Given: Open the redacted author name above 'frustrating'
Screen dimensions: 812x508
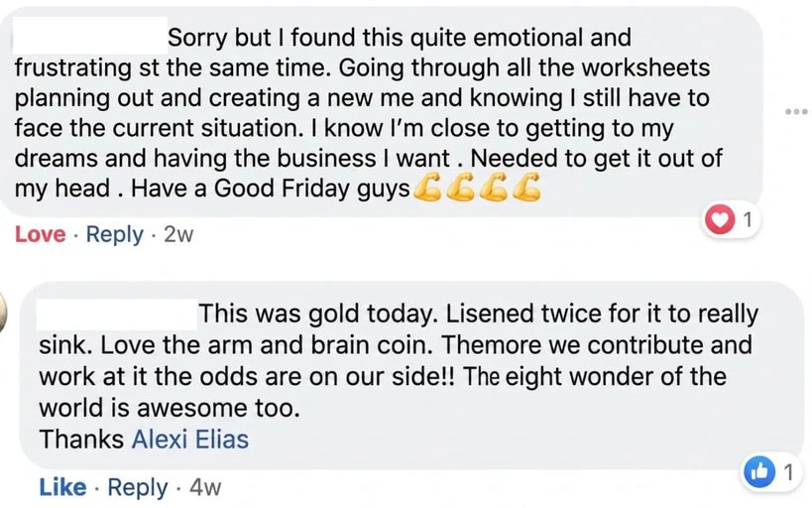Looking at the screenshot, I should click(90, 36).
